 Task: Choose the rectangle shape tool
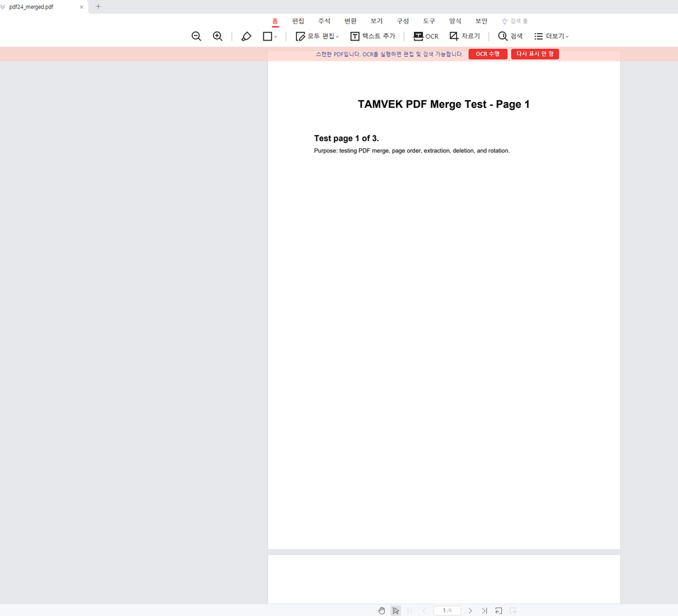(x=267, y=36)
